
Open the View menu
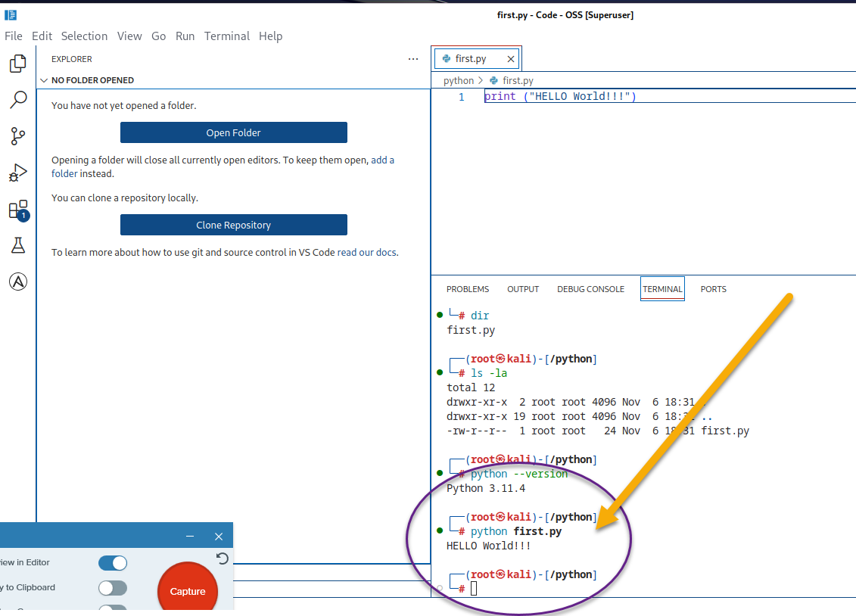tap(129, 36)
